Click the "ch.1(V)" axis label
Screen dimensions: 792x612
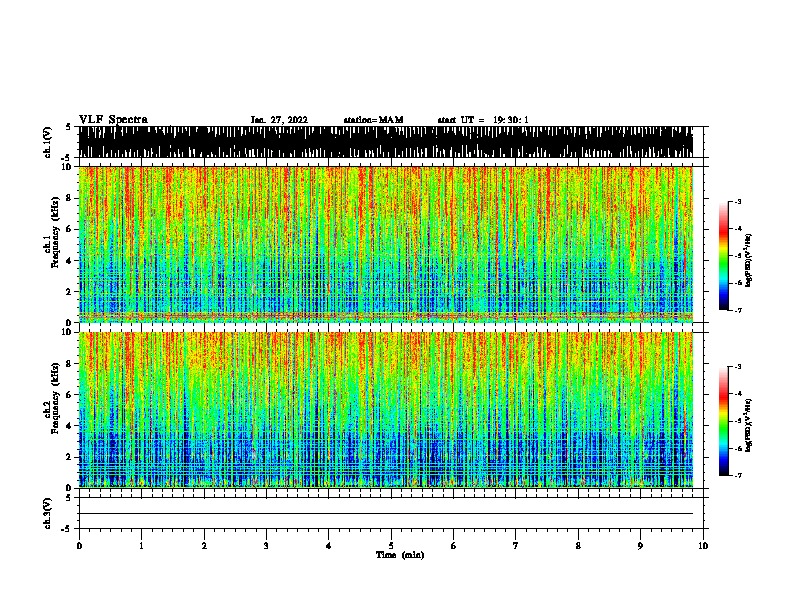click(47, 142)
